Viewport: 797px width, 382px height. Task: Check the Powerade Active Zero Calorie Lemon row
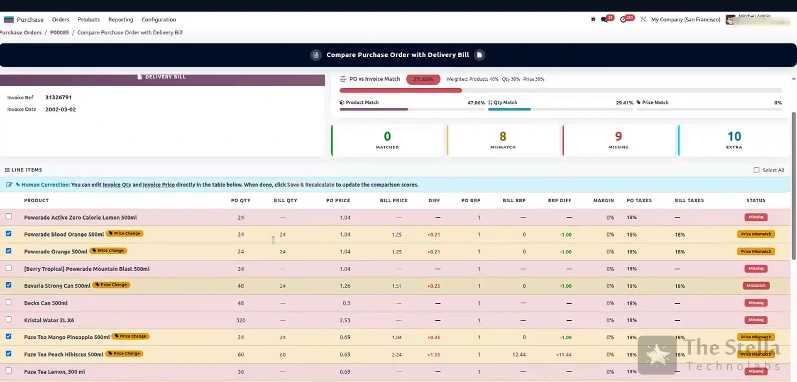click(x=9, y=216)
